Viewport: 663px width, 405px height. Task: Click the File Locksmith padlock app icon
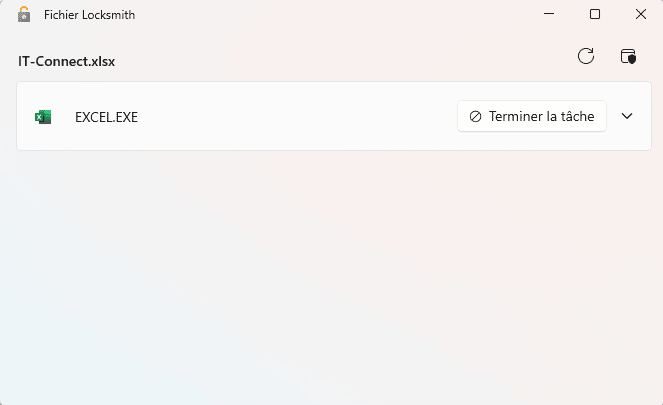coord(24,14)
